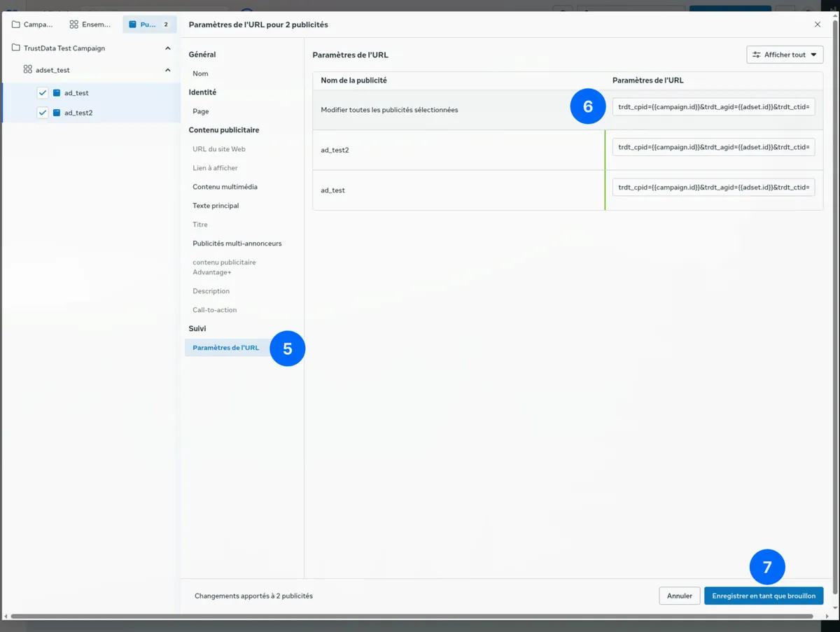The height and width of the screenshot is (632, 840).
Task: Open the Afficher tout dropdown
Action: 785,54
